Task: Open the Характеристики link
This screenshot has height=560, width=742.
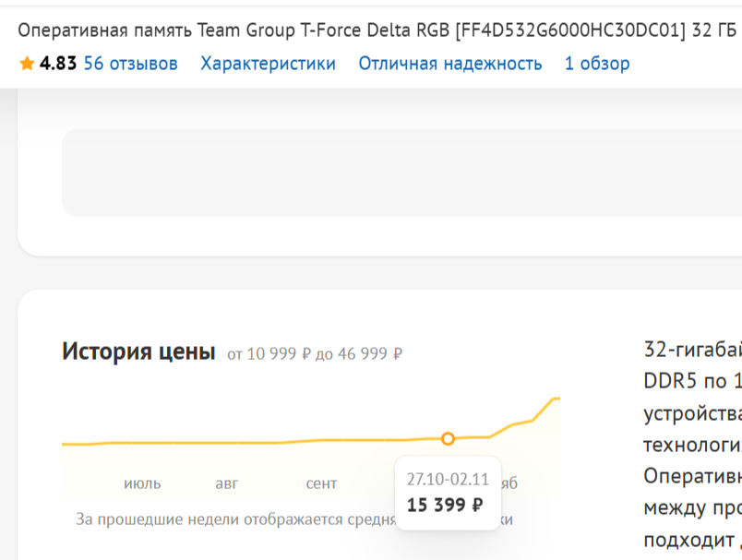Action: [268, 64]
